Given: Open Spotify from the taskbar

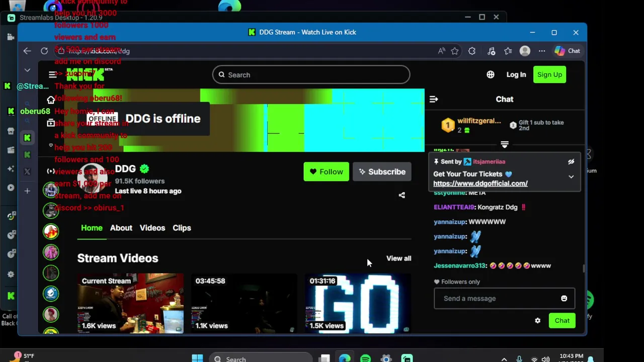Looking at the screenshot, I should (365, 358).
